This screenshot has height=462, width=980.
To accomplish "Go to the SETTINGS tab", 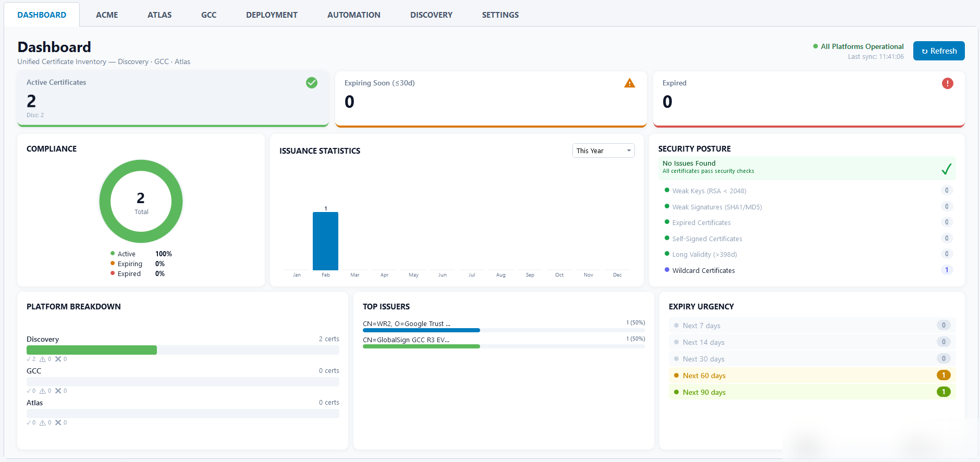I will (x=500, y=15).
